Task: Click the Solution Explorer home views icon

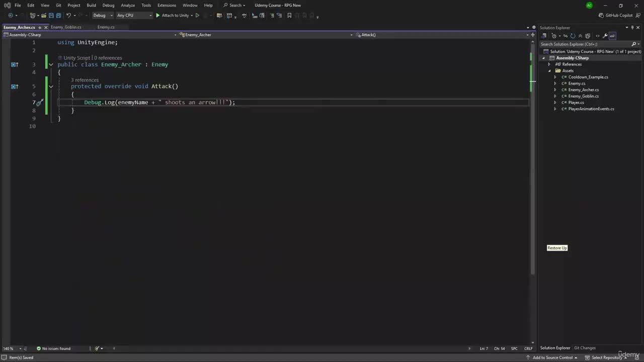Action: point(544,36)
